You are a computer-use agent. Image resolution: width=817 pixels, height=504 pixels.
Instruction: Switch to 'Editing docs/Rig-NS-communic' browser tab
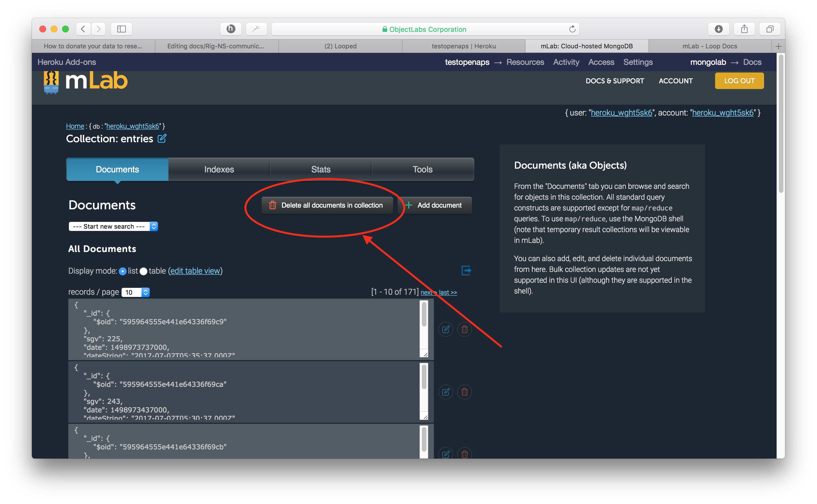pos(217,46)
